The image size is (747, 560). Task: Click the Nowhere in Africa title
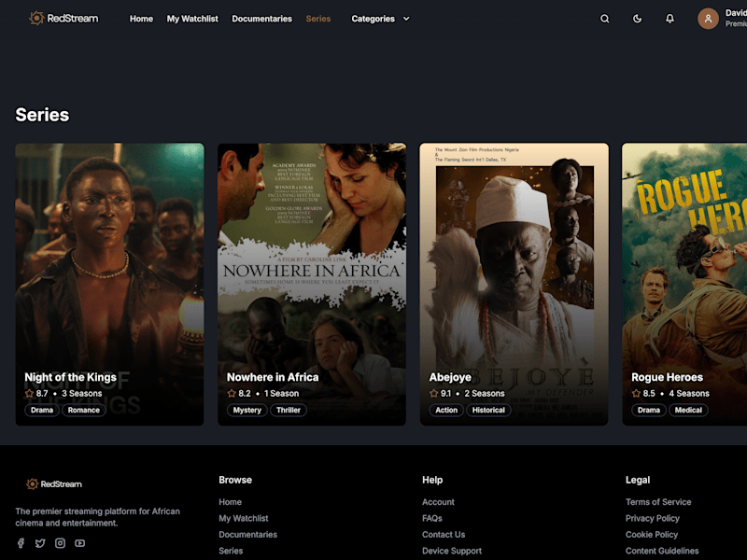273,377
